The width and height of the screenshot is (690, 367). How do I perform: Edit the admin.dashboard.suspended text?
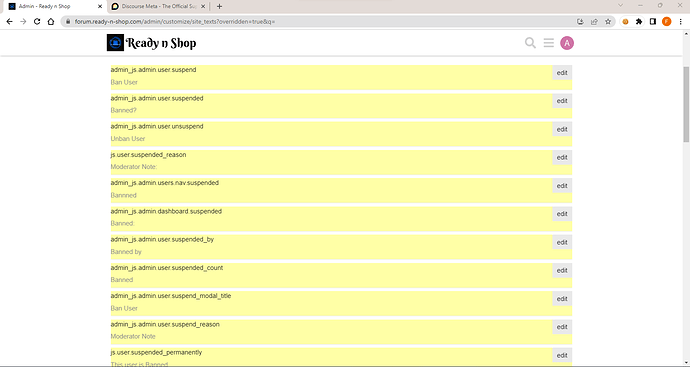[562, 214]
